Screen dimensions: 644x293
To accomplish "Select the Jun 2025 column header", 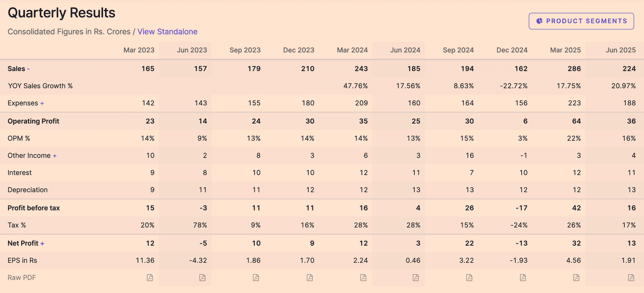I will tap(621, 50).
